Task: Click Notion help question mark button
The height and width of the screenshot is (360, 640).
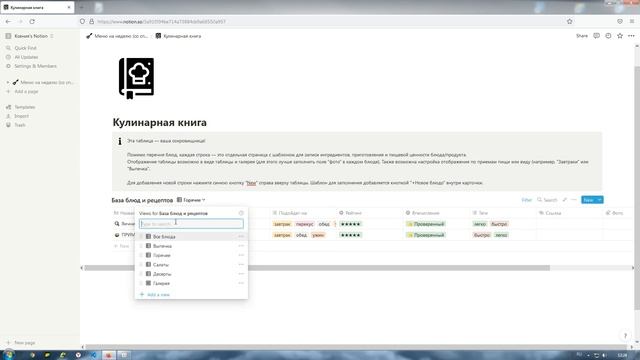Action: [x=625, y=336]
